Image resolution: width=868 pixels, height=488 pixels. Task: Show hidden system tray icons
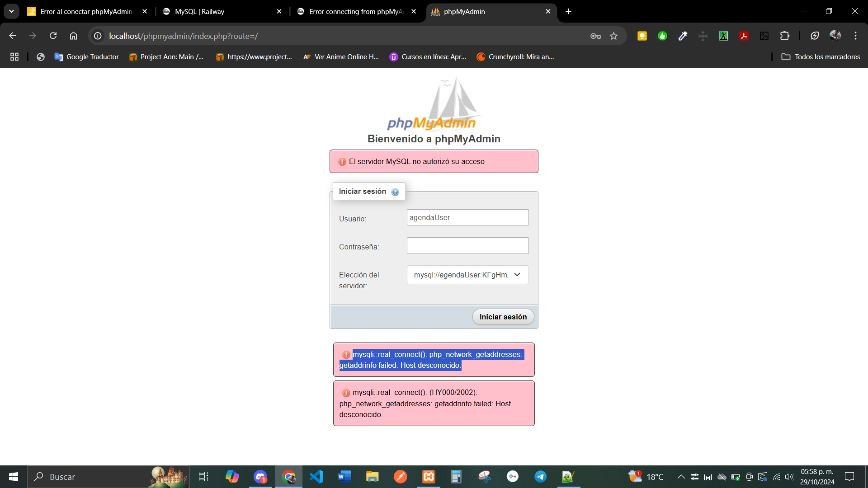coord(681,477)
